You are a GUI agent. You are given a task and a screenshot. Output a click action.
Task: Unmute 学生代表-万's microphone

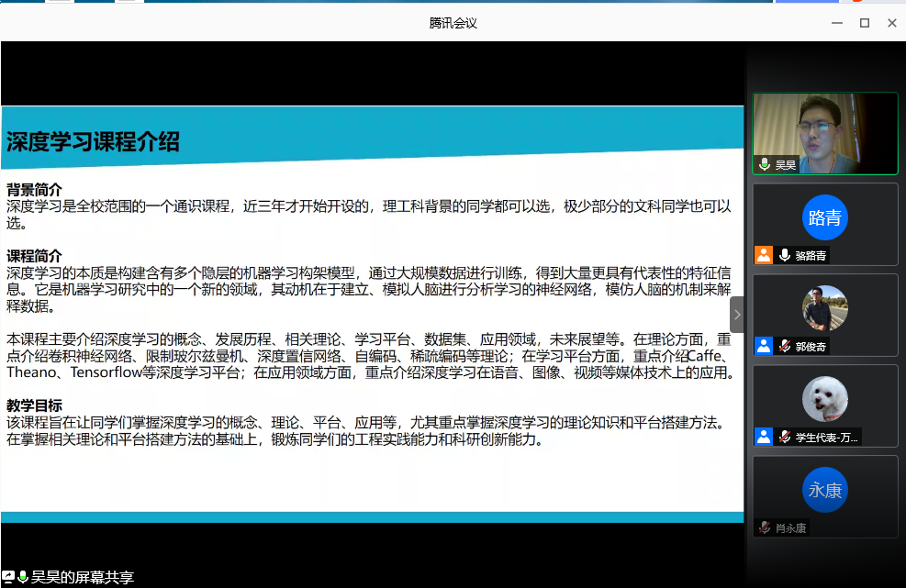click(784, 435)
